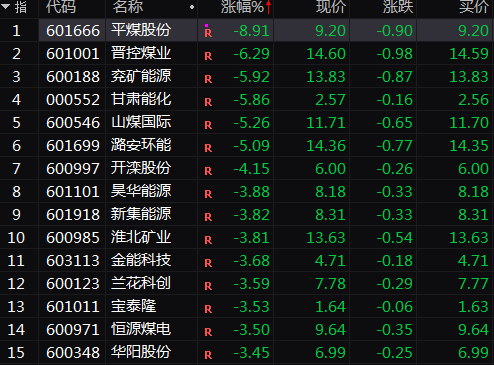Expand the triangle dropdown beside 指 header
The image size is (494, 365).
(x=5, y=6)
